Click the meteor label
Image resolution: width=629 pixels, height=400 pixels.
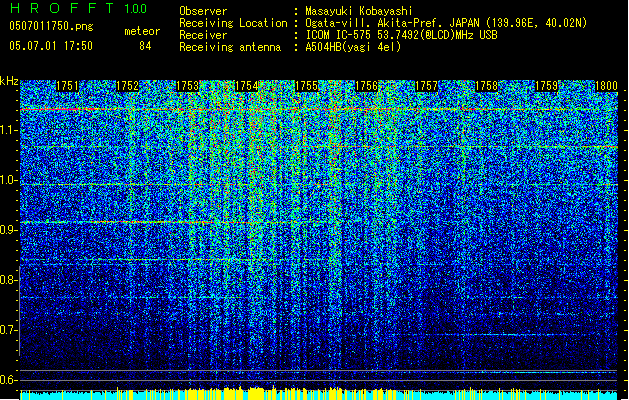click(x=142, y=31)
